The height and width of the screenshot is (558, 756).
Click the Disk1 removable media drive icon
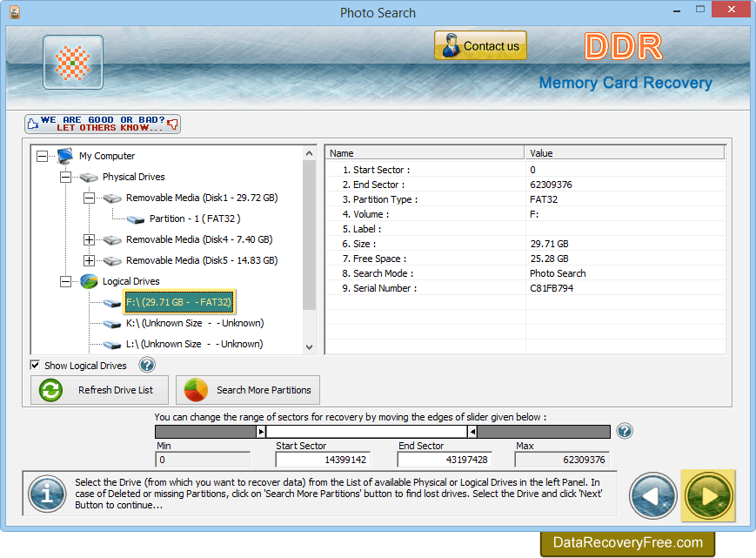tap(112, 198)
